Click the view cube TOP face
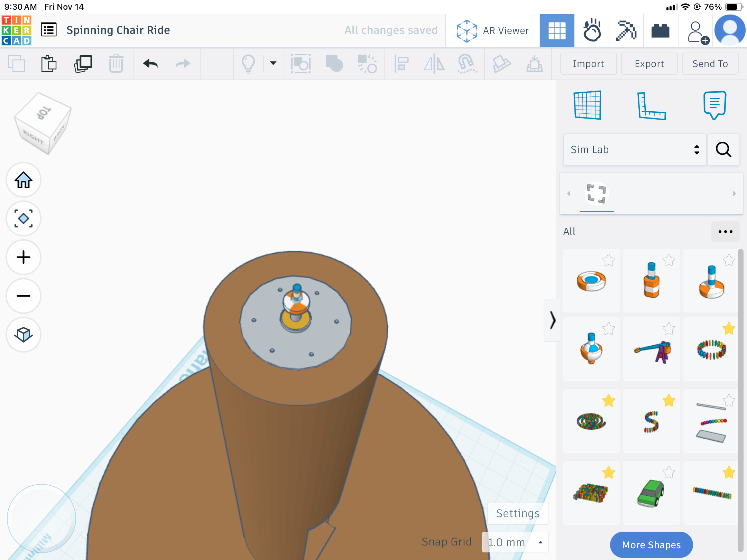The width and height of the screenshot is (747, 560). [x=44, y=113]
